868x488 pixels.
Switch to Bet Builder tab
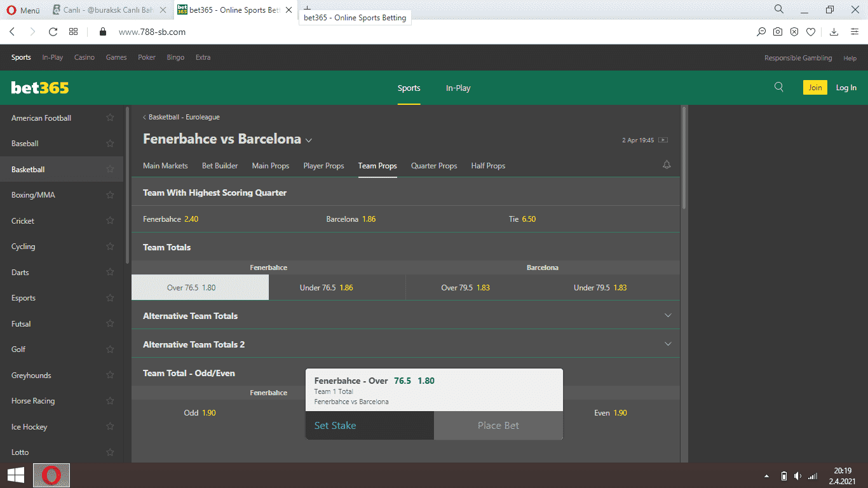tap(220, 166)
